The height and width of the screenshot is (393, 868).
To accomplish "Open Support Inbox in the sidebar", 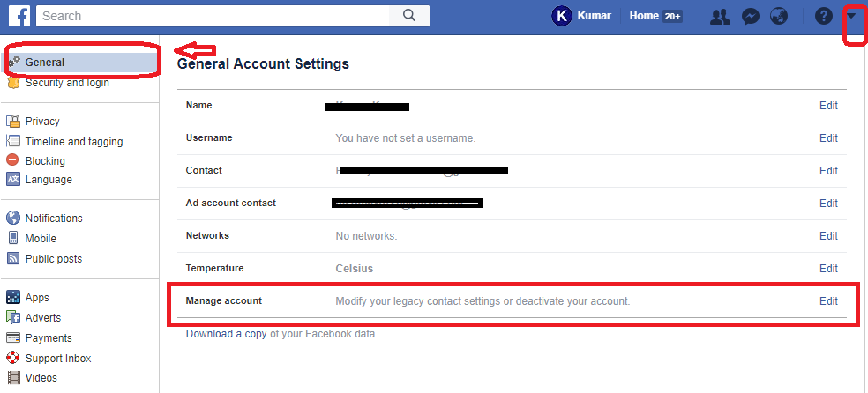I will point(57,359).
